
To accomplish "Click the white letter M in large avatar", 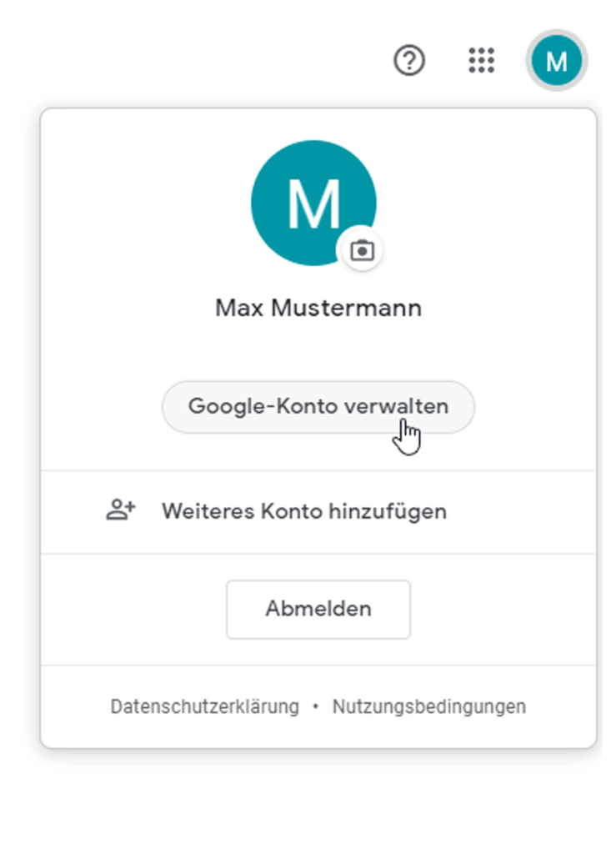I will pos(313,203).
